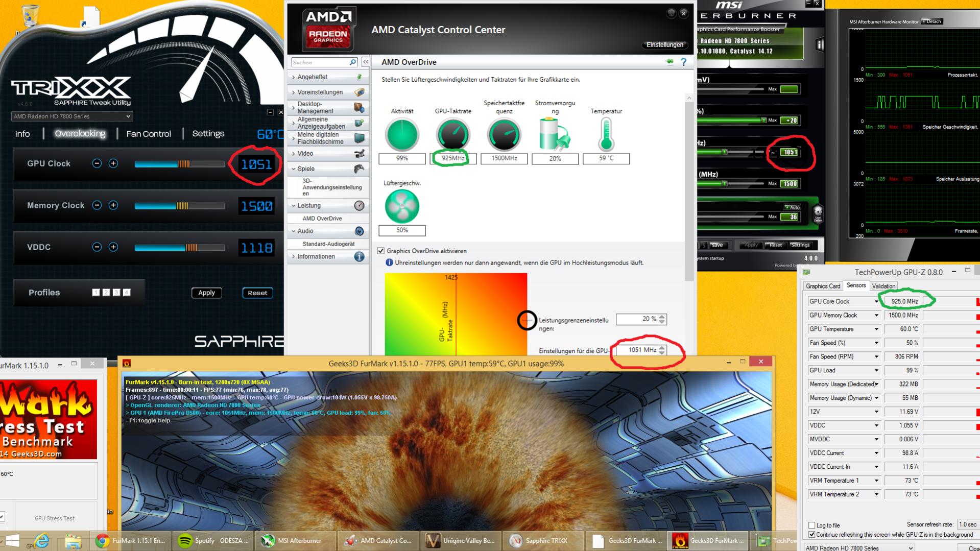Switch to Sapphire TRIXX taskbar item
980x551 pixels.
(544, 541)
